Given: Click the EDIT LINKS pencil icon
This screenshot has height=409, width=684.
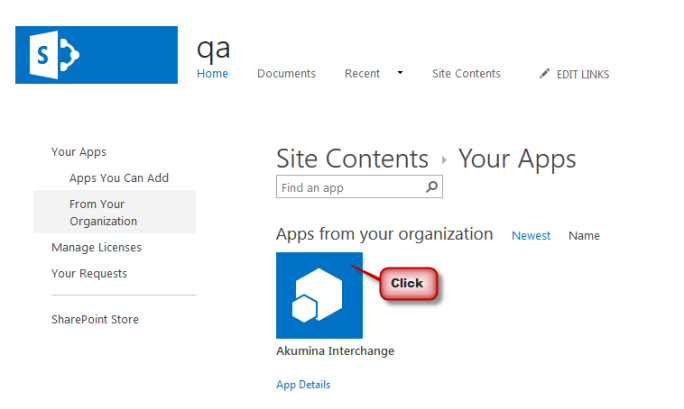Looking at the screenshot, I should pos(545,74).
